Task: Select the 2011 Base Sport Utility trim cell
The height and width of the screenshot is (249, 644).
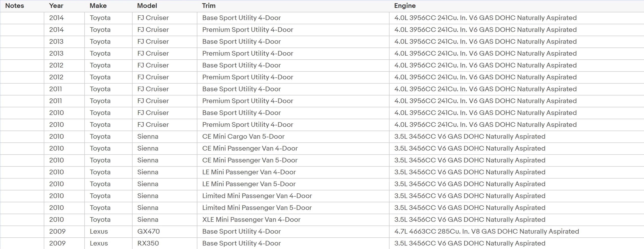Action: (293, 89)
